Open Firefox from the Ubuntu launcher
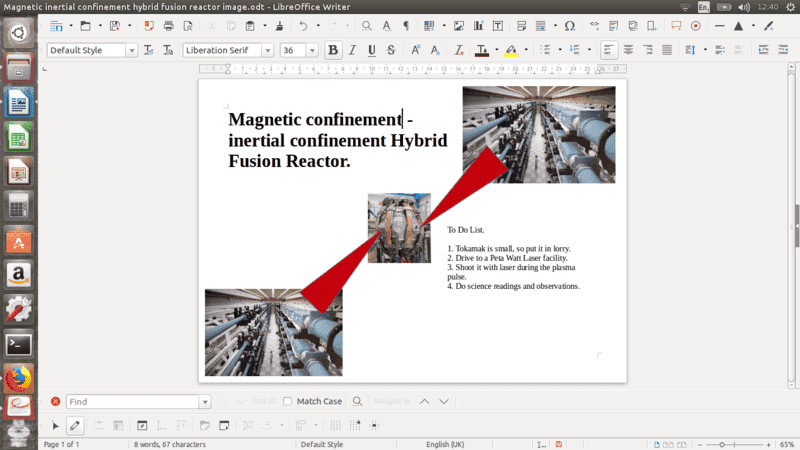Image resolution: width=800 pixels, height=450 pixels. [x=18, y=378]
